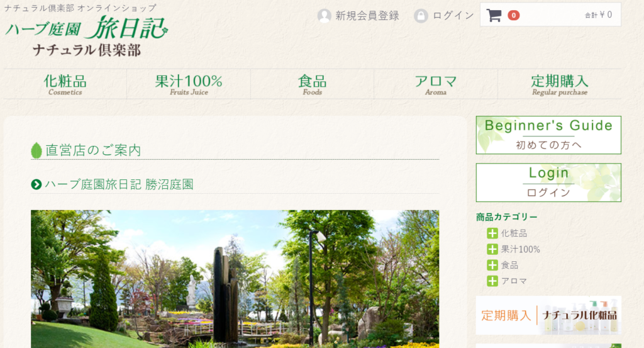
Task: Expand the 化粧品 category plus icon
Action: (x=492, y=233)
